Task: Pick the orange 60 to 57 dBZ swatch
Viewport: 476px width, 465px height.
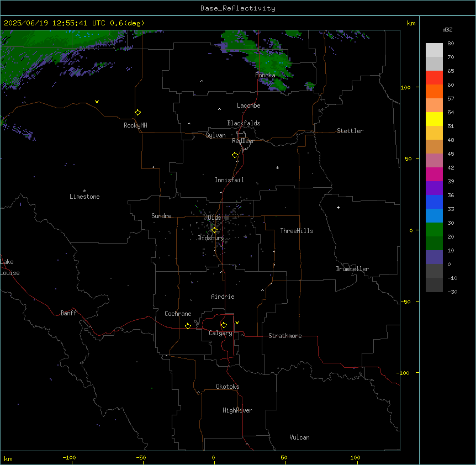Action: [434, 91]
